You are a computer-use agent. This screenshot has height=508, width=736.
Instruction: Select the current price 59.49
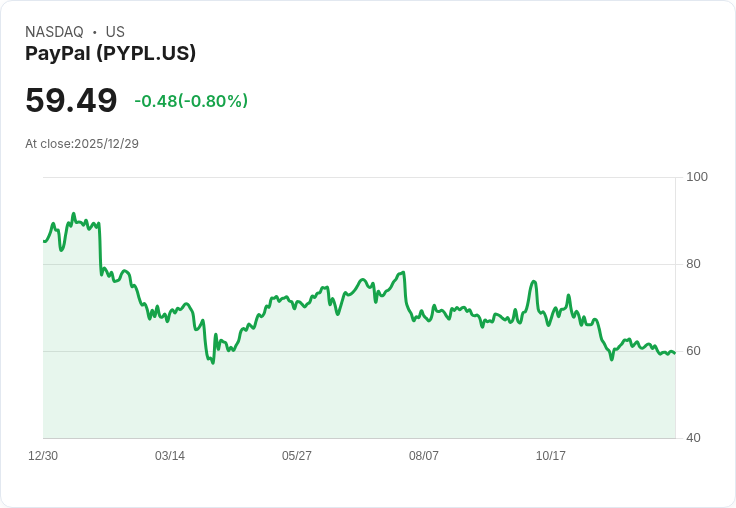71,100
